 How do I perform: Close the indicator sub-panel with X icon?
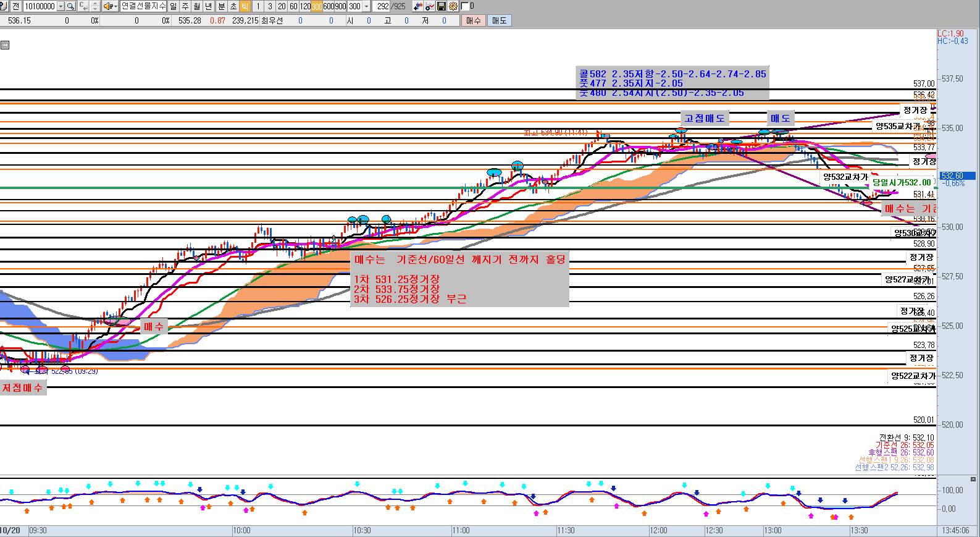coord(973,479)
